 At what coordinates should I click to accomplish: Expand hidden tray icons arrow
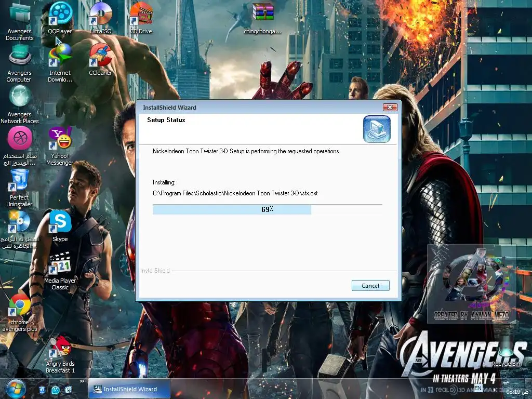pyautogui.click(x=495, y=390)
